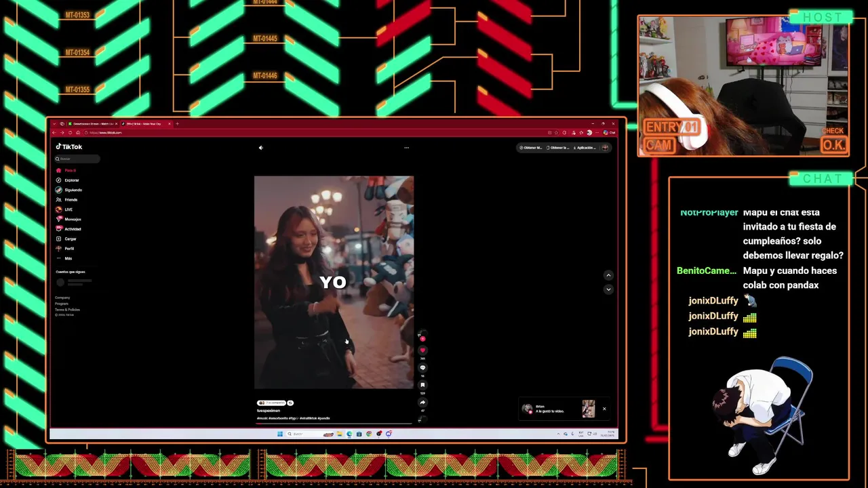Click the Aplicación para PC button
The height and width of the screenshot is (488, 868).
click(x=585, y=148)
